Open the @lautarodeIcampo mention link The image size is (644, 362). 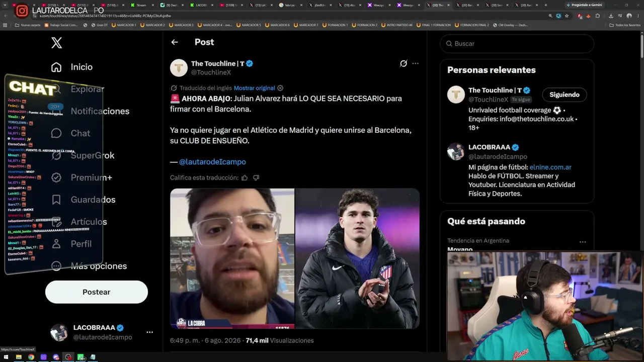point(212,162)
